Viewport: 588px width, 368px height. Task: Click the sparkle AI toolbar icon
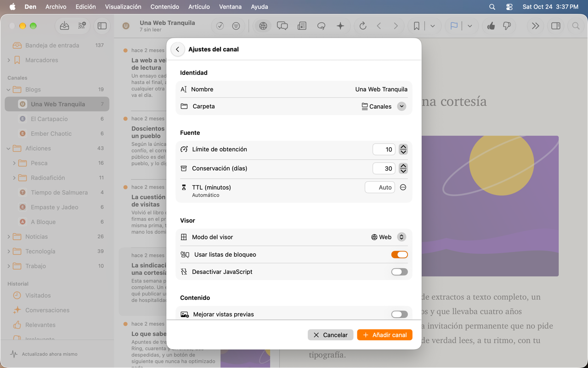pos(340,26)
